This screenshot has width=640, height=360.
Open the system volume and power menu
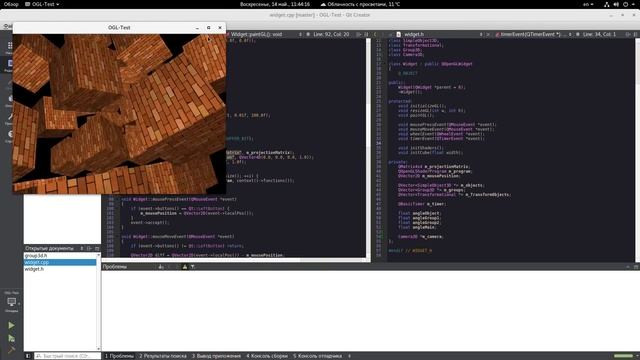point(620,4)
